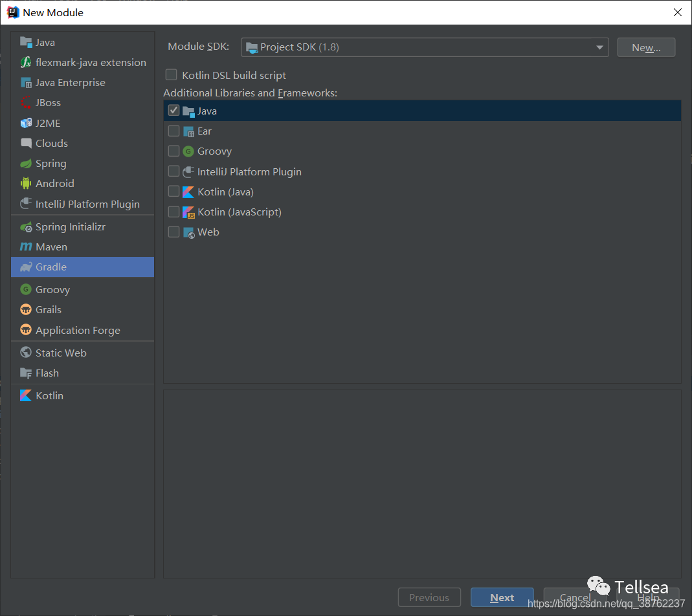Image resolution: width=692 pixels, height=616 pixels.
Task: Select 'Spring Initializr' list entry text
Action: tap(70, 227)
